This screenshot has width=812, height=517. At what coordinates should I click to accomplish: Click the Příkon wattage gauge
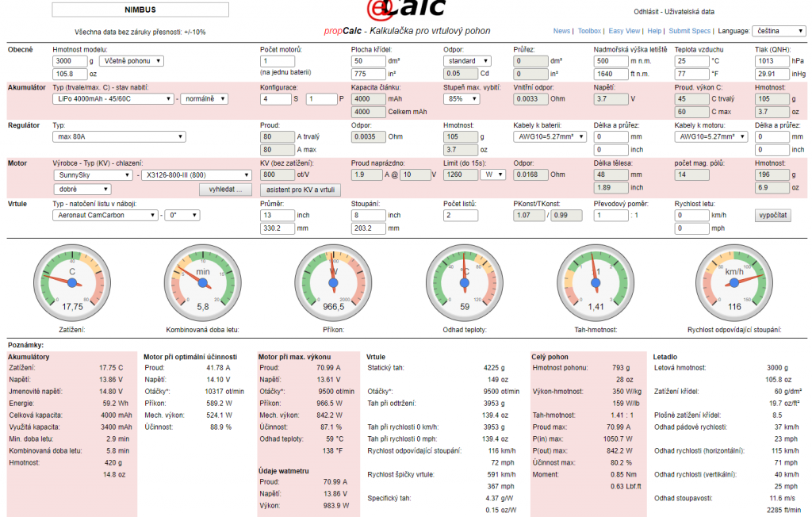333,281
